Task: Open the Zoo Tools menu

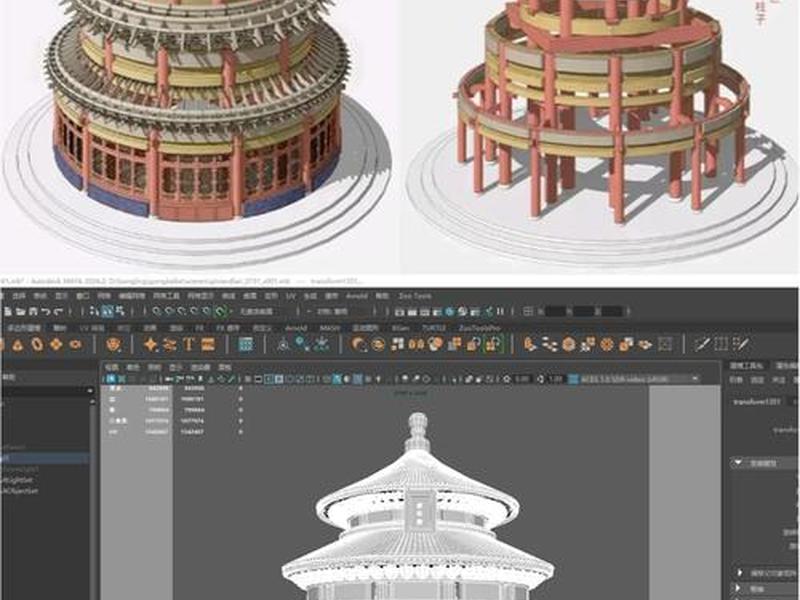Action: tap(414, 296)
